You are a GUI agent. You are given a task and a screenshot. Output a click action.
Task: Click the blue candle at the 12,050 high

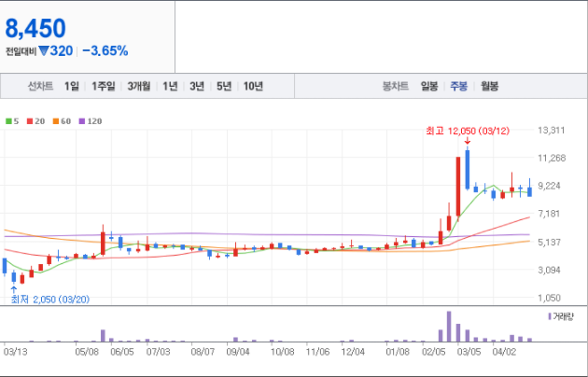point(468,170)
